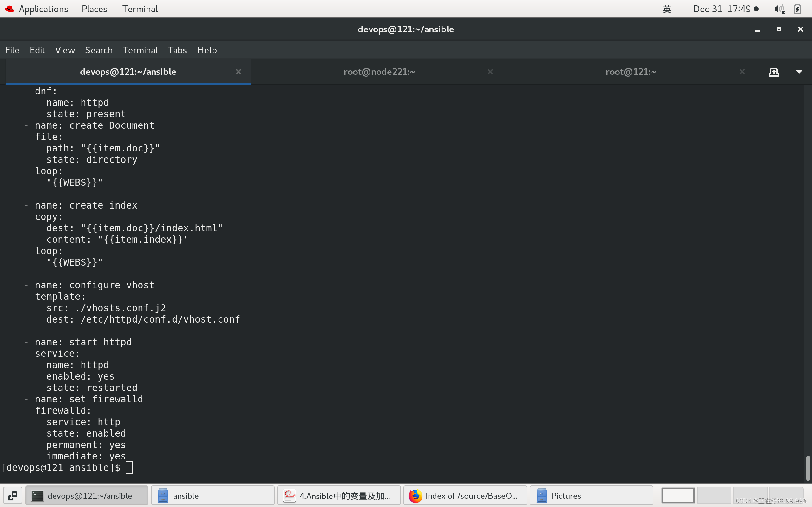Screen dimensions: 812x507
Task: Open the tab list dropdown arrow
Action: pos(799,72)
